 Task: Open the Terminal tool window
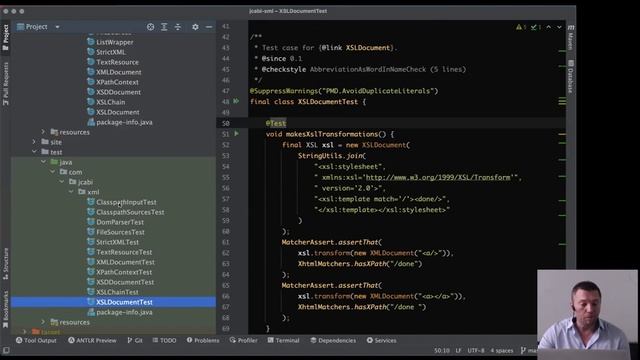coord(284,340)
